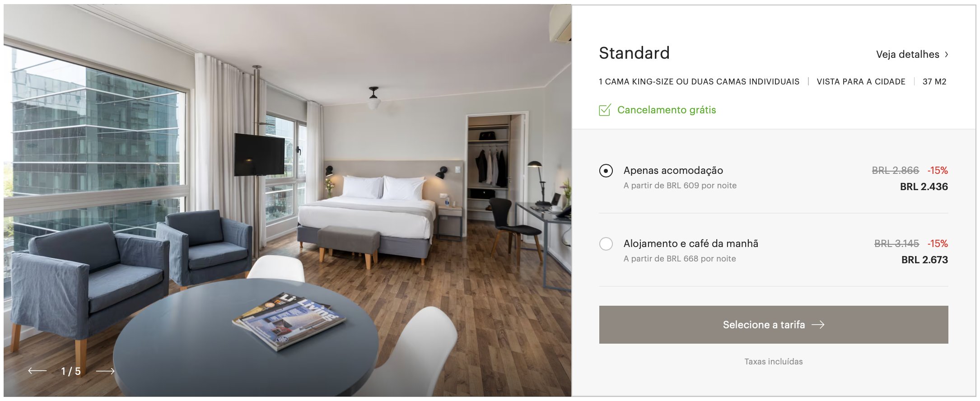
Task: Click the BRL 2.436 price
Action: tap(924, 187)
